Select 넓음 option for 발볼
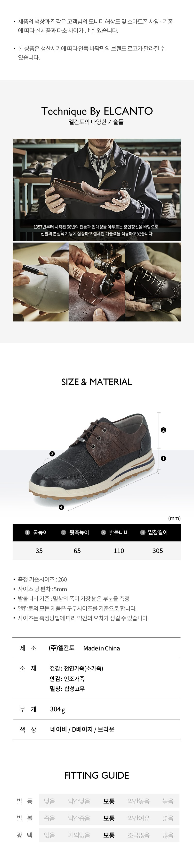194x868 pixels. [168, 818]
